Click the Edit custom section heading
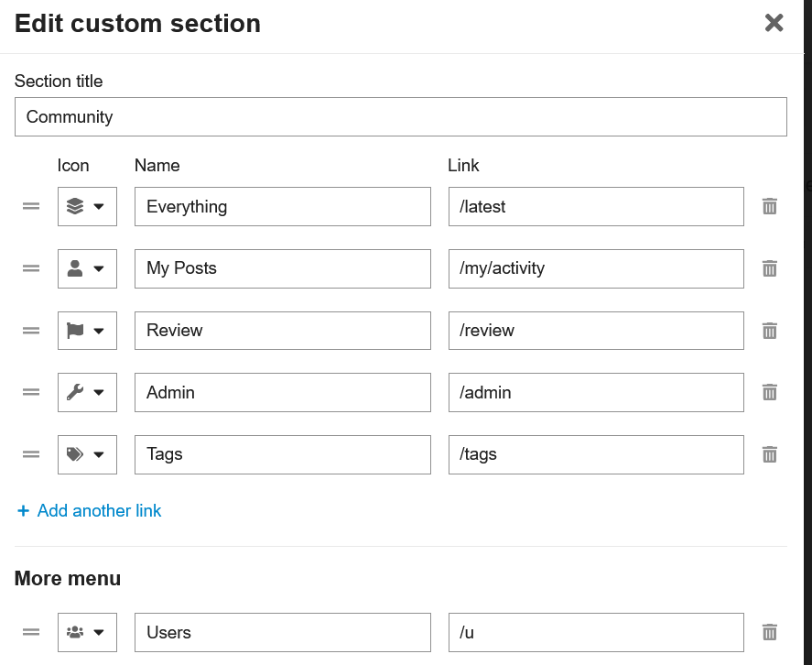 (137, 23)
